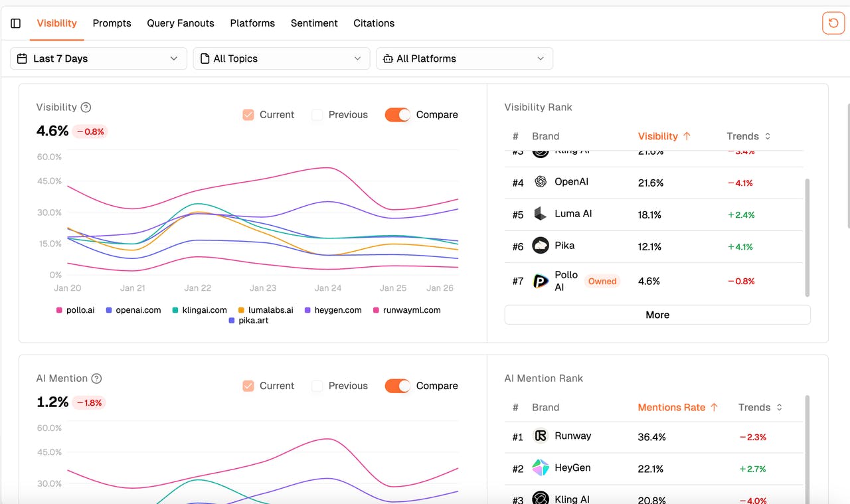Click Runway's 36.4% mentions rate

(x=651, y=437)
